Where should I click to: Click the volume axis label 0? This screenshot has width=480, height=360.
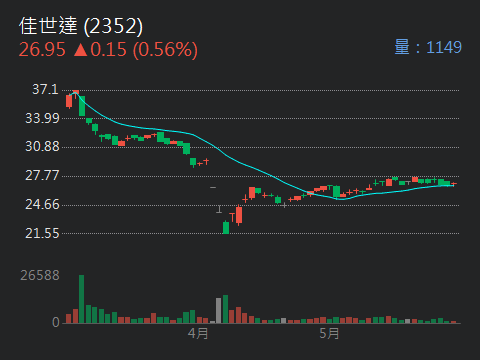pyautogui.click(x=56, y=322)
